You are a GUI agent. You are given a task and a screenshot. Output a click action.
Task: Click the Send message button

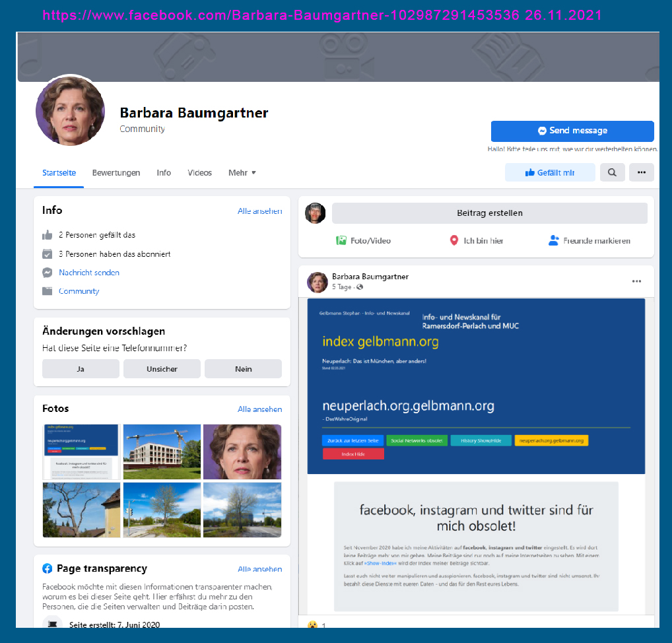(572, 131)
